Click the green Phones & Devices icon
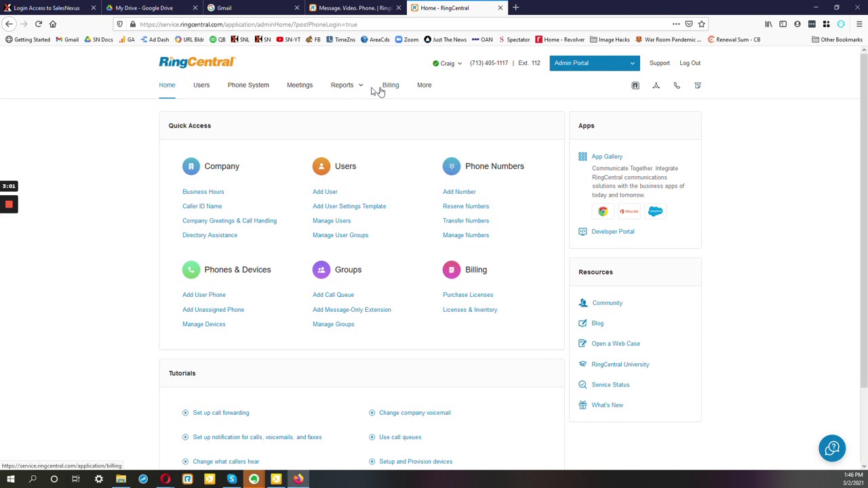 pos(191,270)
